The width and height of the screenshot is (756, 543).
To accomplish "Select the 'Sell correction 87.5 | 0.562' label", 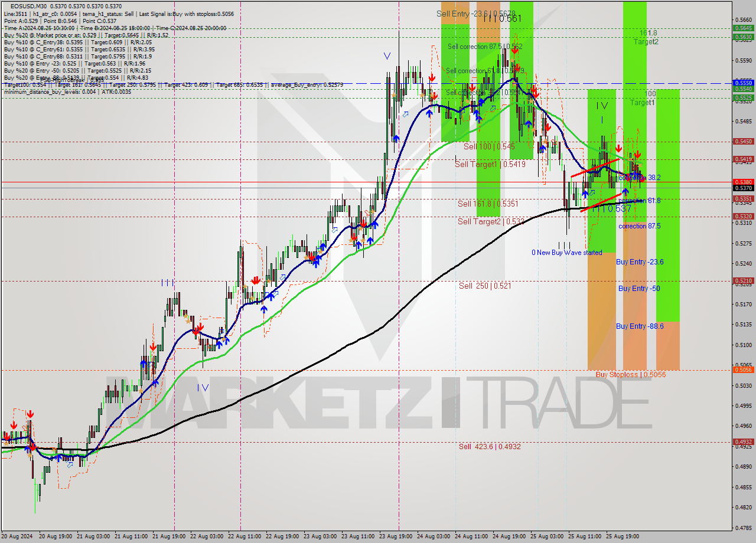I will [x=484, y=47].
